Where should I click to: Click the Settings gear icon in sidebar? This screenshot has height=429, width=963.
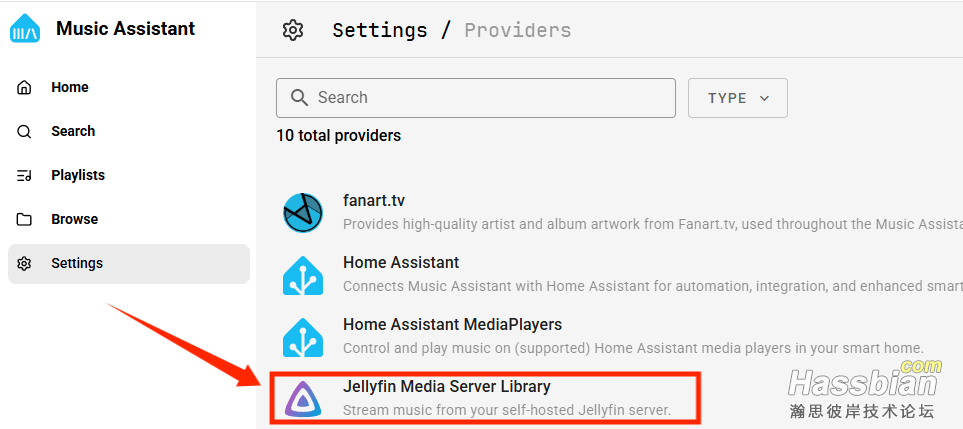25,264
